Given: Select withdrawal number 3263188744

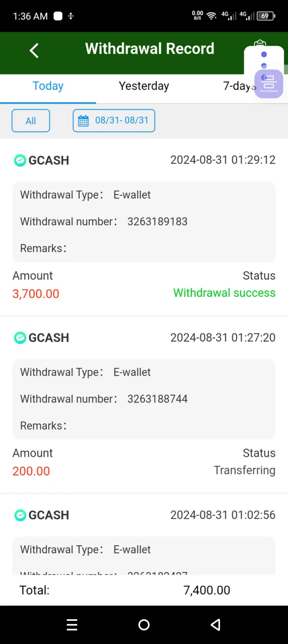Looking at the screenshot, I should coord(158,399).
